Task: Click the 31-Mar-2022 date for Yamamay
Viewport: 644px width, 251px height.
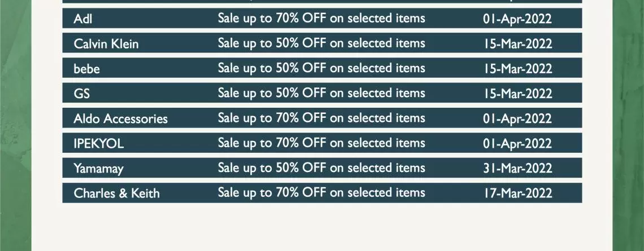Action: [x=517, y=169]
